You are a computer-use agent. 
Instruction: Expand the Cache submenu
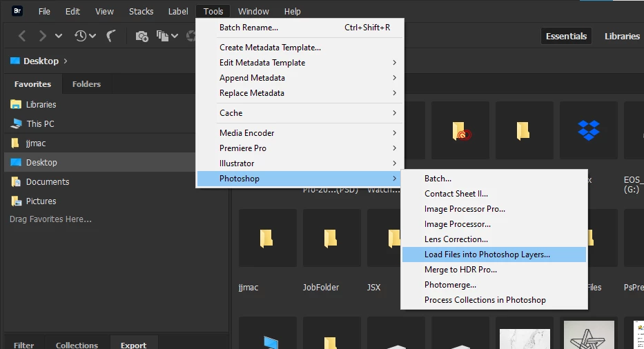pos(300,113)
